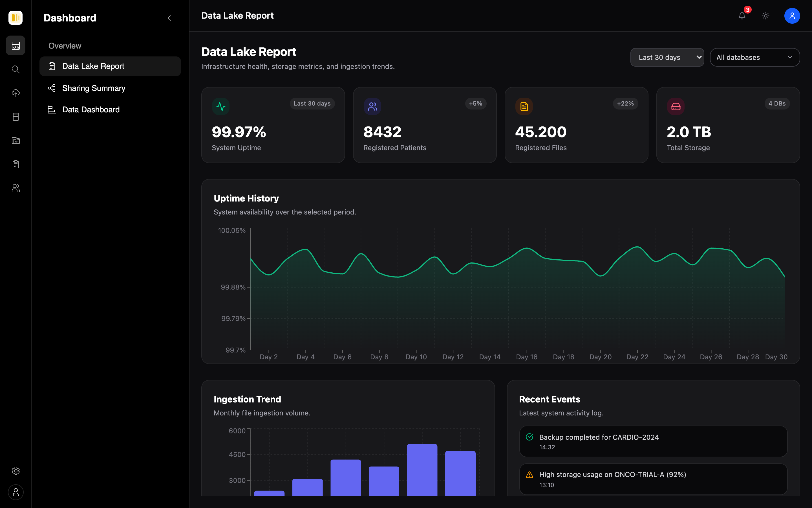The width and height of the screenshot is (812, 508).
Task: Open the dashboard icon in the rail
Action: [16, 45]
